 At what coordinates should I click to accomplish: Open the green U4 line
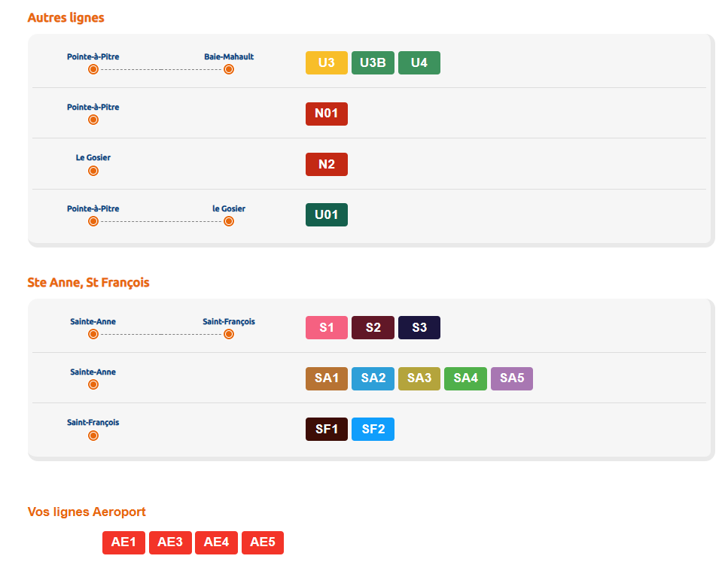419,63
